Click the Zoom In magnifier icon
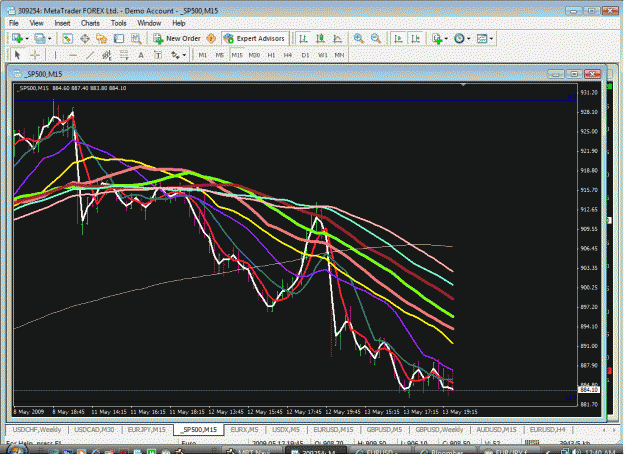 [358, 39]
